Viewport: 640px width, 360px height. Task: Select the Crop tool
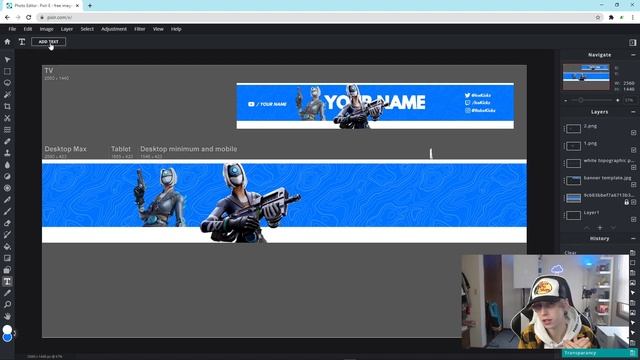coord(7,107)
